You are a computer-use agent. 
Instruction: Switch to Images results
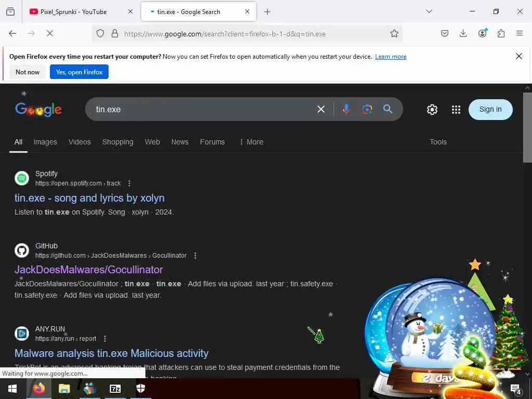pos(45,142)
